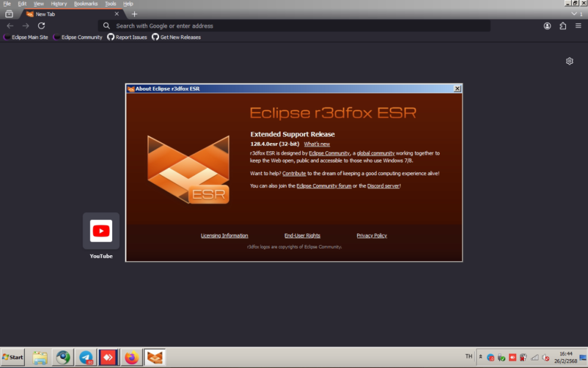The image size is (588, 368).
Task: Open the globe browser taskbar icon
Action: coord(63,357)
